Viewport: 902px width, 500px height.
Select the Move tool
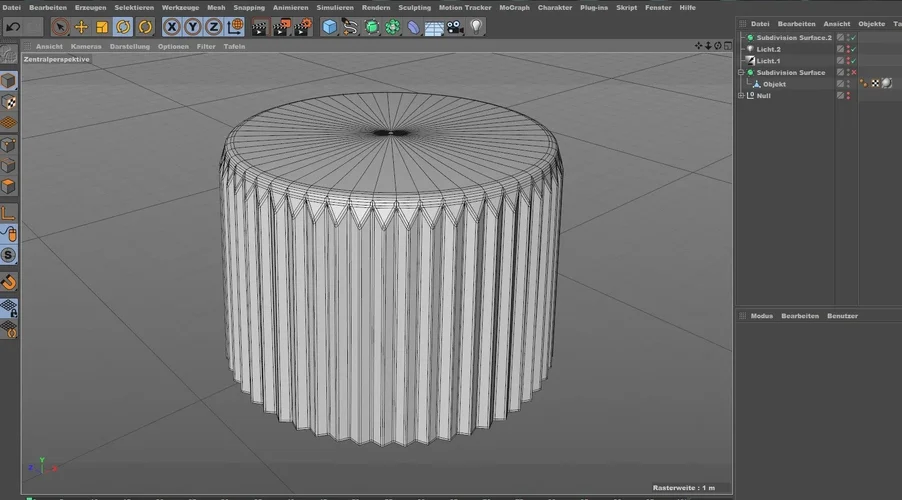tap(81, 27)
